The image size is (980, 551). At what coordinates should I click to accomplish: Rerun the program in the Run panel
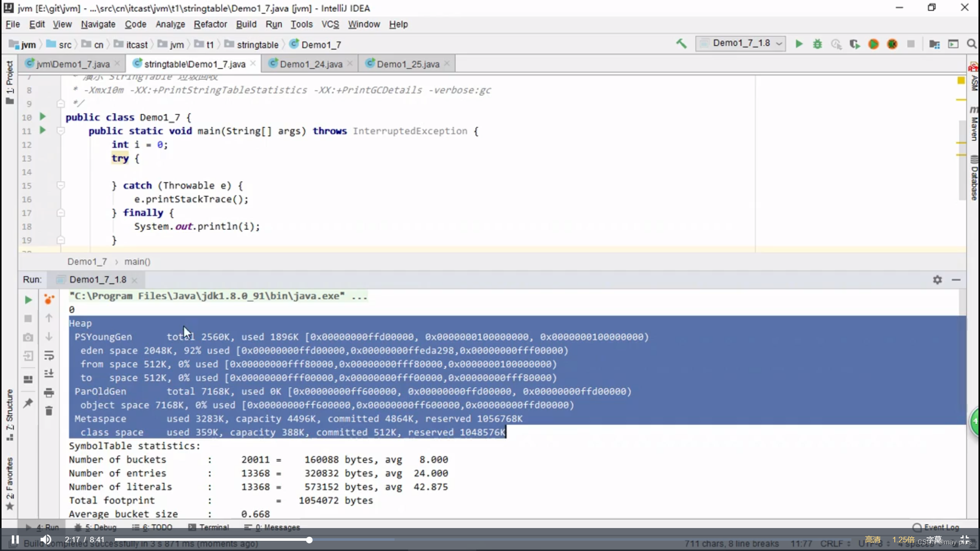[x=29, y=300]
